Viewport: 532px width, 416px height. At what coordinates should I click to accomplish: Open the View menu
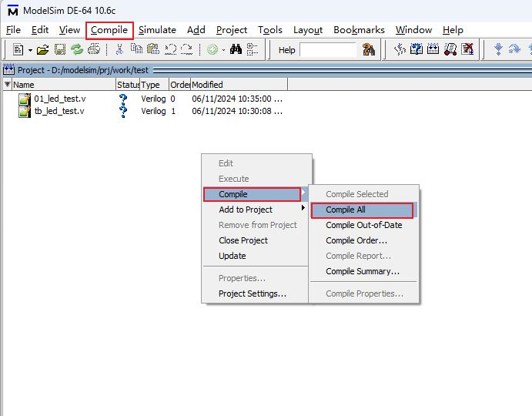[x=69, y=30]
